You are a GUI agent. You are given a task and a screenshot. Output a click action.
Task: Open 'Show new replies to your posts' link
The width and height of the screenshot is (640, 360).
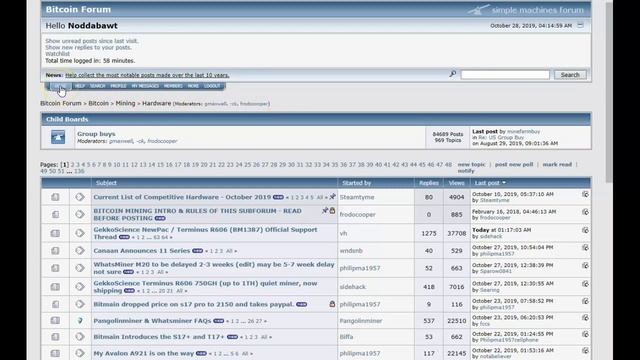pyautogui.click(x=88, y=47)
